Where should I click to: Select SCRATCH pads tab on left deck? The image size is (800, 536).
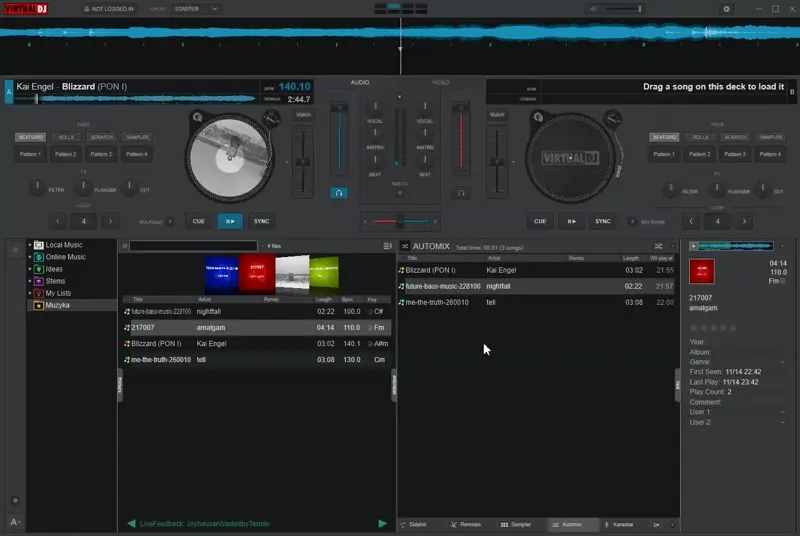[102, 137]
